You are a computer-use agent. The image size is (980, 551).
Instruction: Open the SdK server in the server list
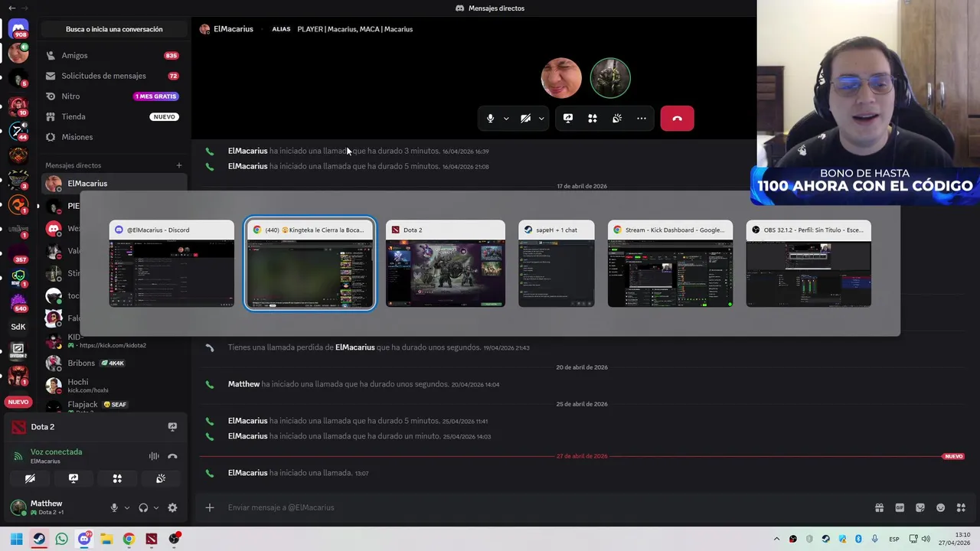[18, 326]
